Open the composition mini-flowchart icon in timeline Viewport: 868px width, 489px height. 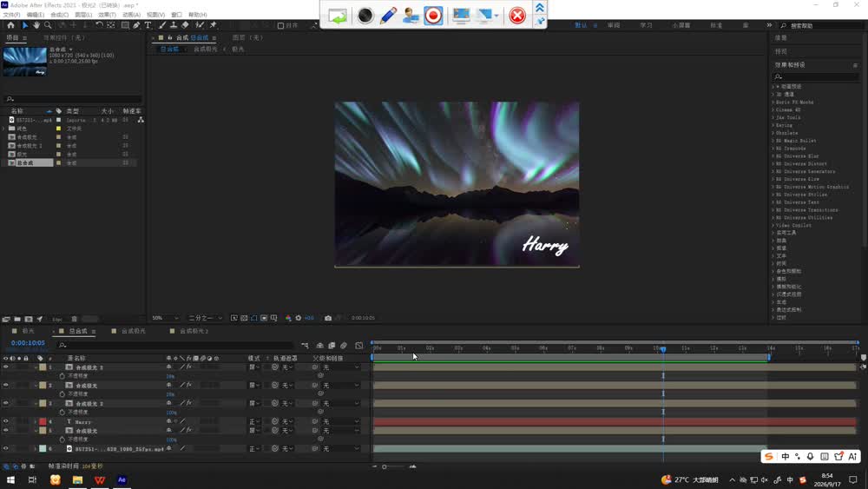305,346
